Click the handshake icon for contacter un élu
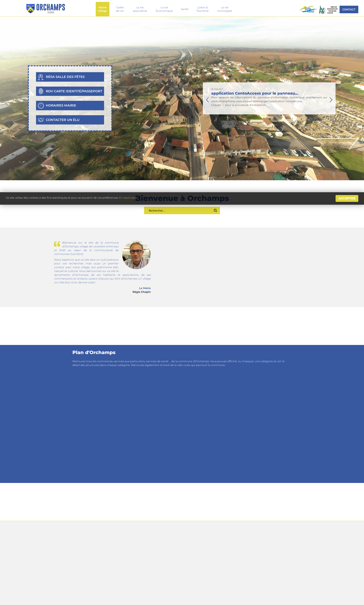Image resolution: width=364 pixels, height=605 pixels. pos(41,120)
